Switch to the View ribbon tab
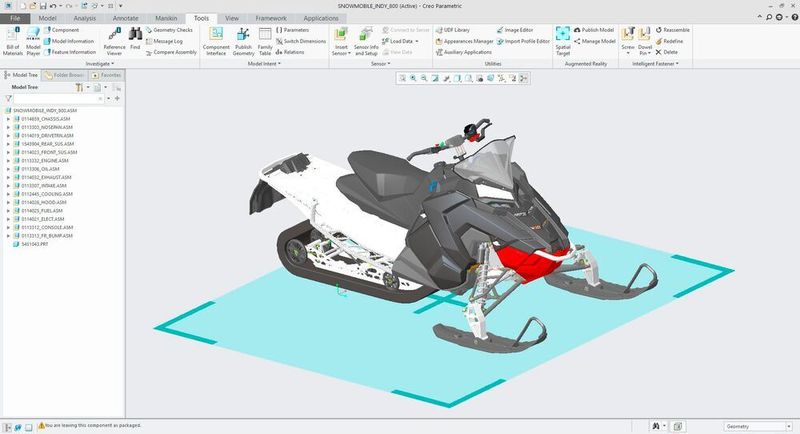This screenshot has width=800, height=434. [232, 18]
